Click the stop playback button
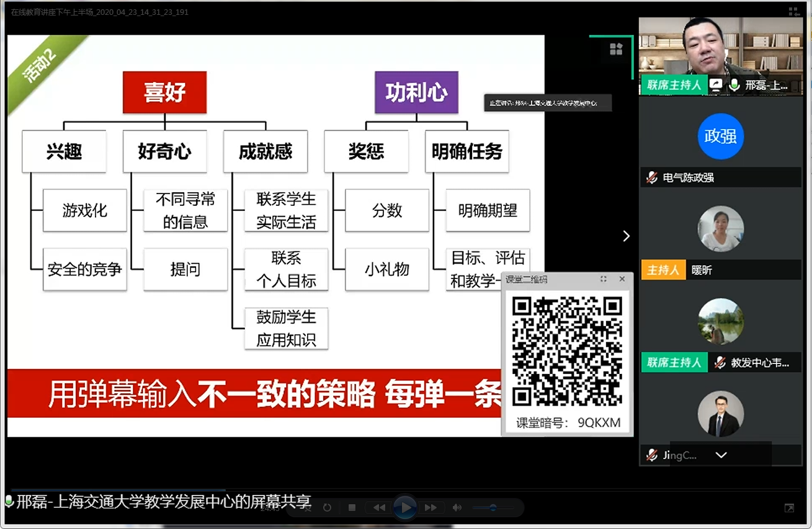This screenshot has width=812, height=529. (352, 507)
